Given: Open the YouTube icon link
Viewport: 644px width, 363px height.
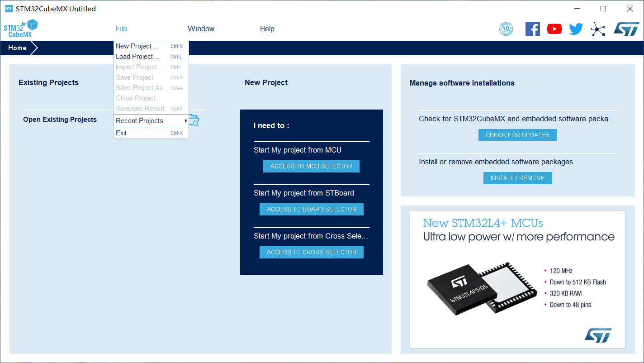Looking at the screenshot, I should [554, 29].
